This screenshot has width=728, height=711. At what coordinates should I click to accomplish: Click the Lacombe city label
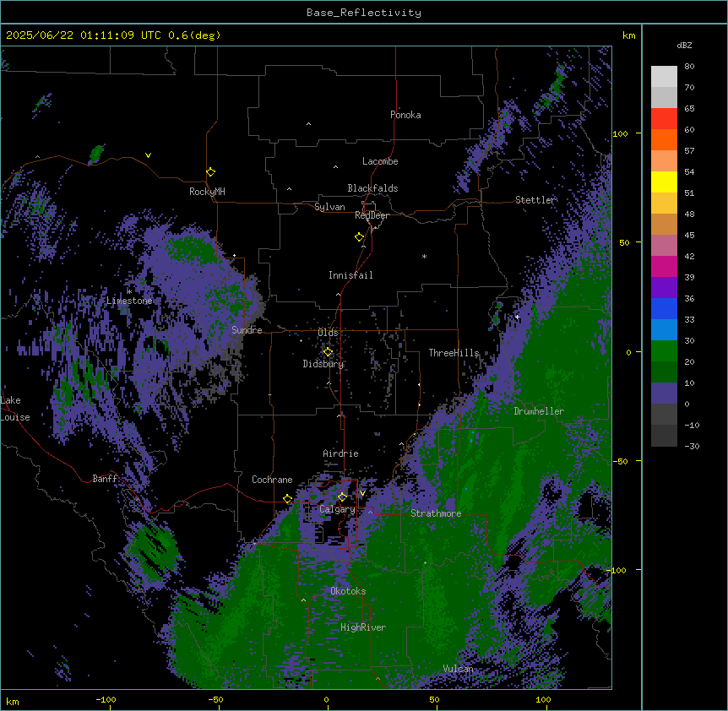[380, 161]
